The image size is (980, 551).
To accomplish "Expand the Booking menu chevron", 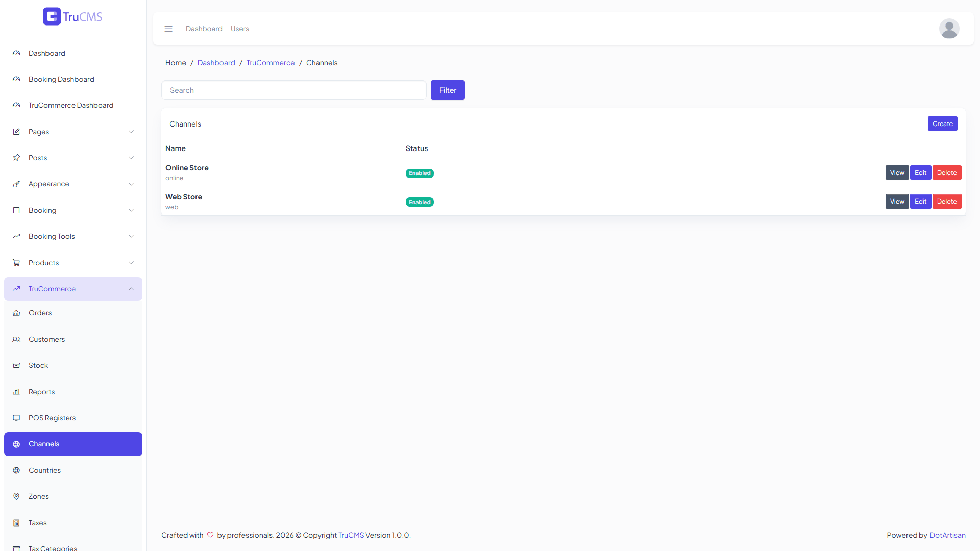I will (131, 210).
